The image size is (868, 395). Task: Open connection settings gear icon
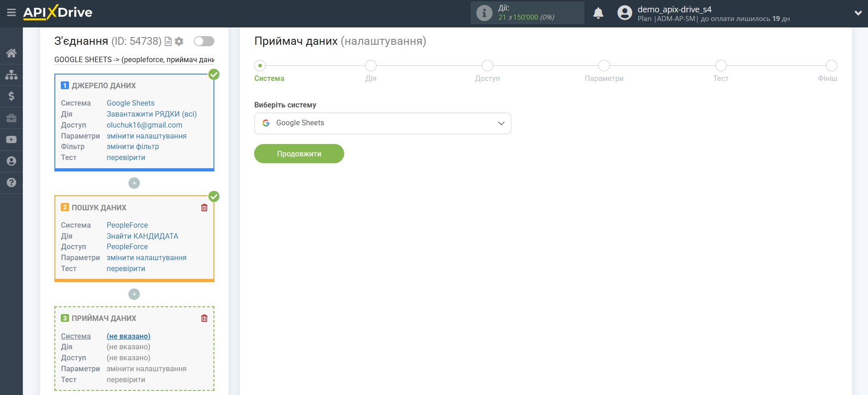(x=179, y=42)
